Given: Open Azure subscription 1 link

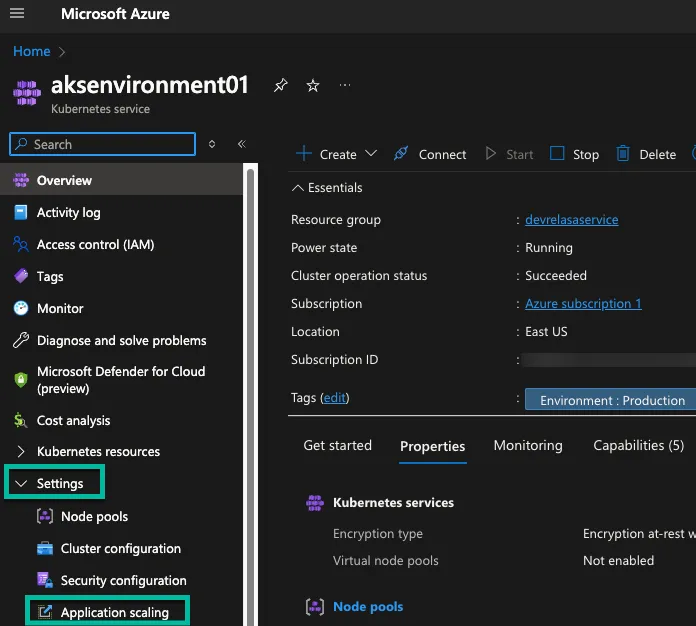Looking at the screenshot, I should coord(583,303).
